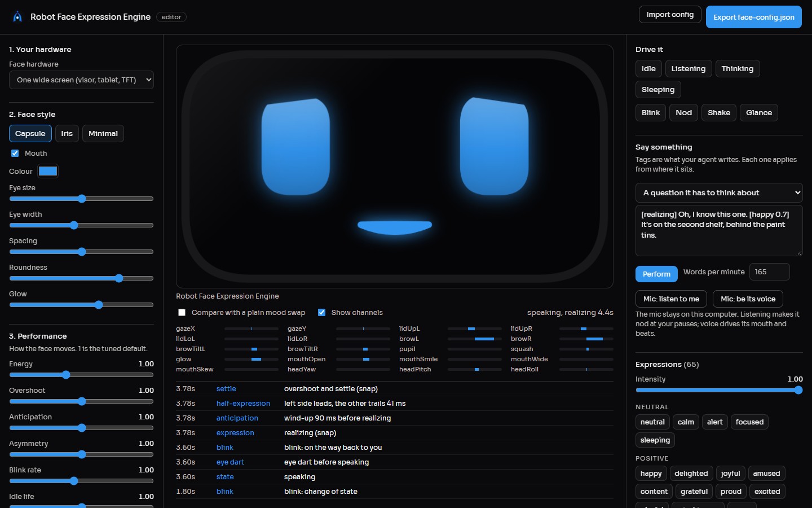Screen dimensions: 812x508
Task: Trigger a Blink gesture
Action: click(x=651, y=113)
